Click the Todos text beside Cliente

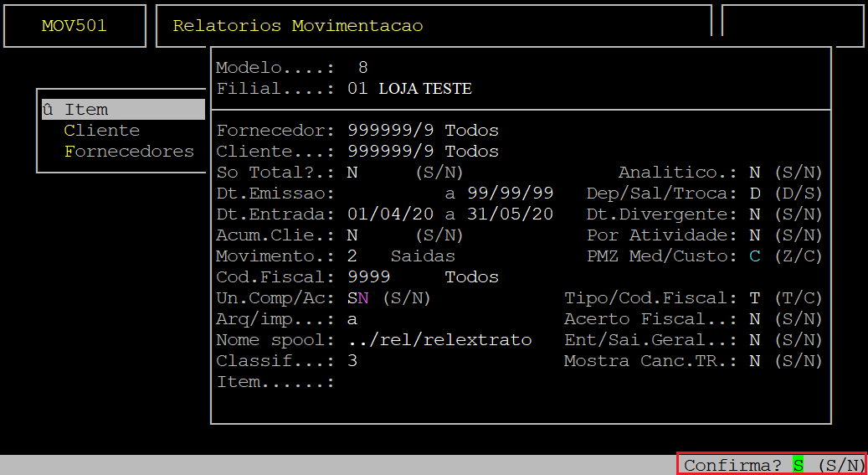(x=472, y=152)
